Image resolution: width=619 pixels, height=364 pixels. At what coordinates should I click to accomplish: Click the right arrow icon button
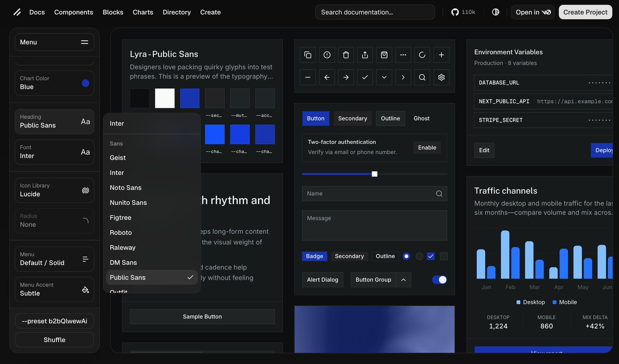coord(346,77)
